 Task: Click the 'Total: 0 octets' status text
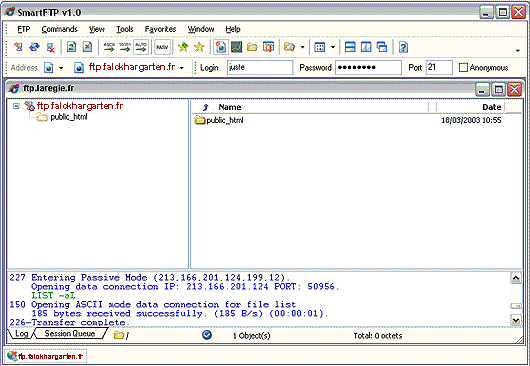(x=378, y=336)
